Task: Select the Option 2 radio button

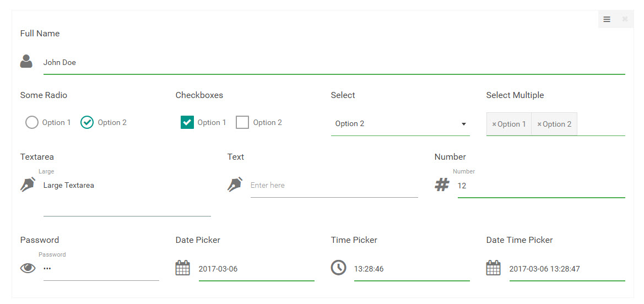Action: 87,122
